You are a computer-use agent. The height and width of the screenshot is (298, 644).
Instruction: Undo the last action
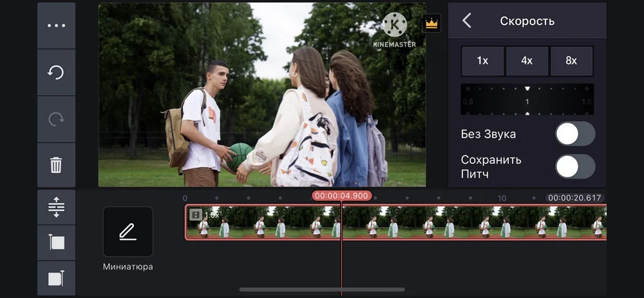click(x=56, y=72)
